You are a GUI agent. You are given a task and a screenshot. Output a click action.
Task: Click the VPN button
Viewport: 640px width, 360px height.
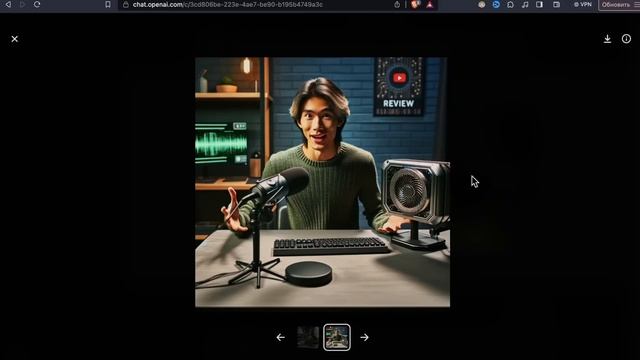coord(583,4)
